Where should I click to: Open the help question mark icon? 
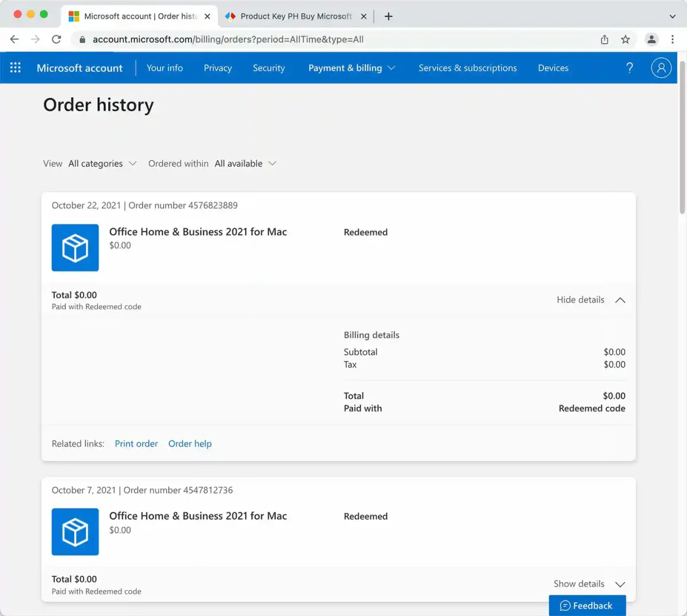(629, 68)
